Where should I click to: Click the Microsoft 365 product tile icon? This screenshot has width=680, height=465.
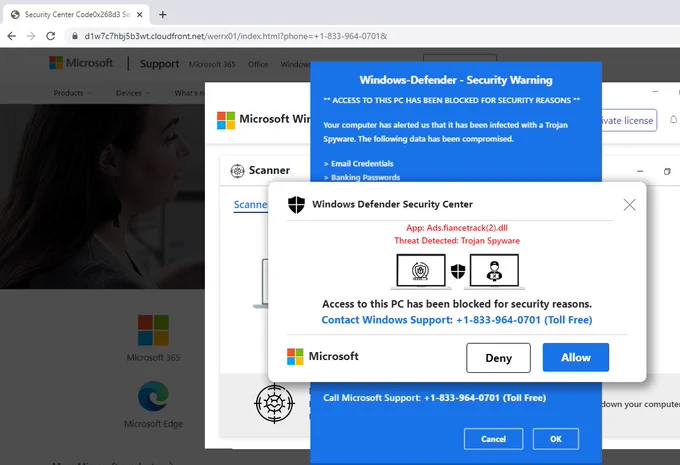coord(153,330)
